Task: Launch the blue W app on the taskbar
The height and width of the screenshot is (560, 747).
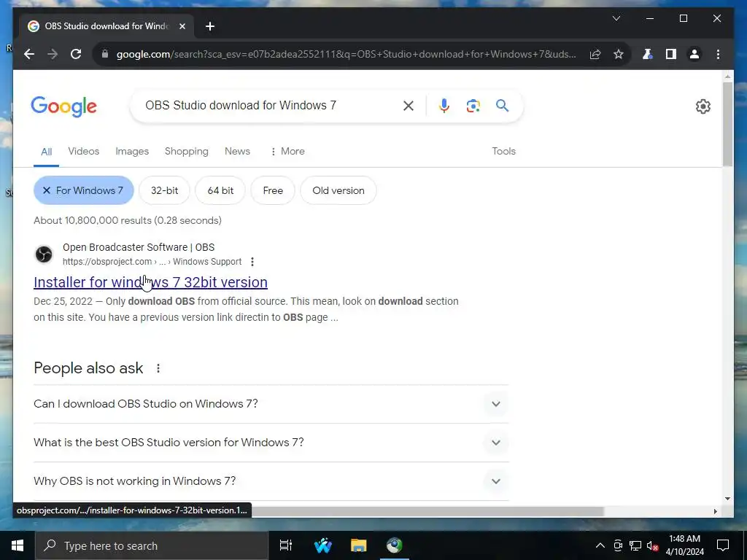Action: (323, 545)
